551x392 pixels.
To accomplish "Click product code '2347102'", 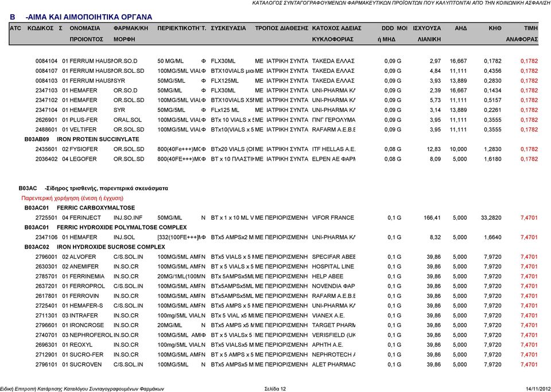I will [46, 100].
